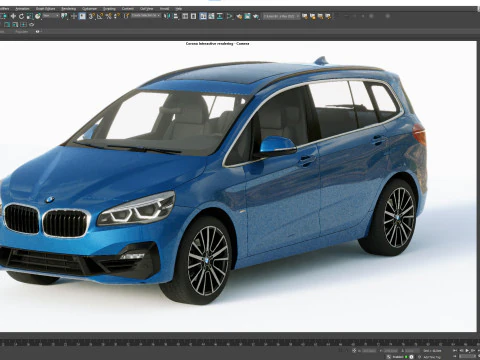This screenshot has height=360, width=480.
Task: Open Schematic View
Action: coord(220,16)
